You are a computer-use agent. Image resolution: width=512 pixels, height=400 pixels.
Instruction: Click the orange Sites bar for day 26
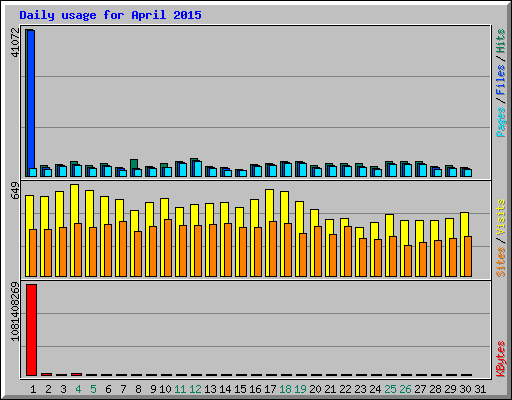[x=408, y=261]
